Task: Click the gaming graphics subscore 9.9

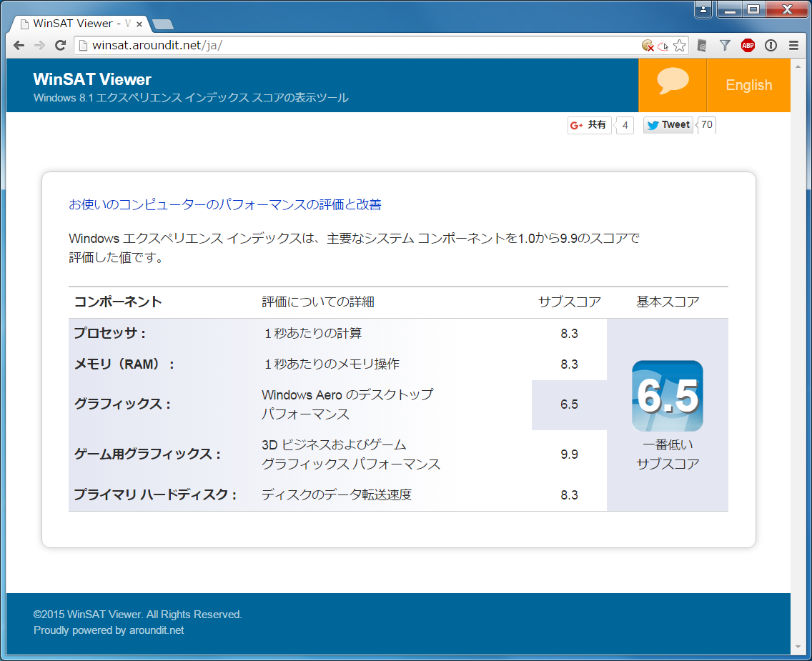Action: point(569,454)
